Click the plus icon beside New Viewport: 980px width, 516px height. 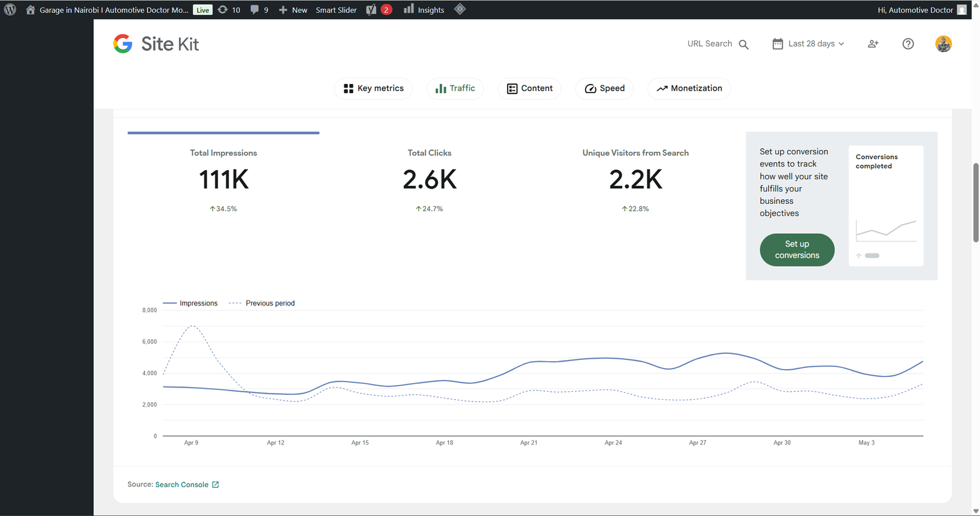(283, 10)
